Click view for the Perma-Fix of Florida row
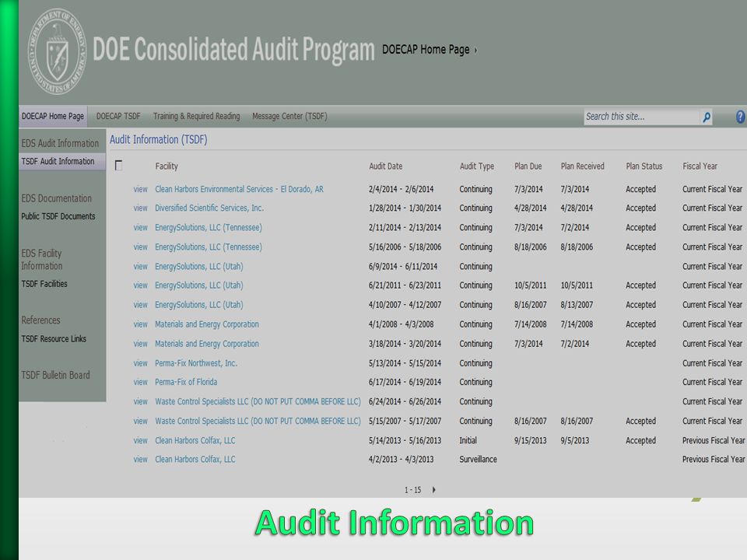The image size is (747, 560). 141,382
